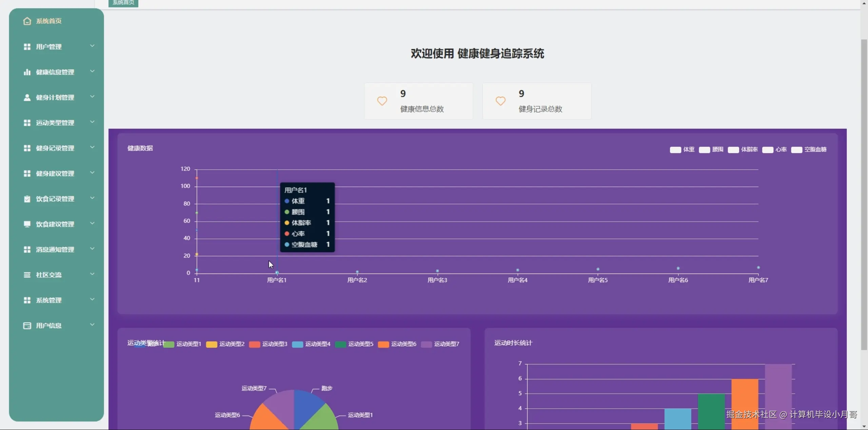Click the bar chart icon for 健康信息管理
Image resolution: width=868 pixels, height=430 pixels.
[x=27, y=72]
